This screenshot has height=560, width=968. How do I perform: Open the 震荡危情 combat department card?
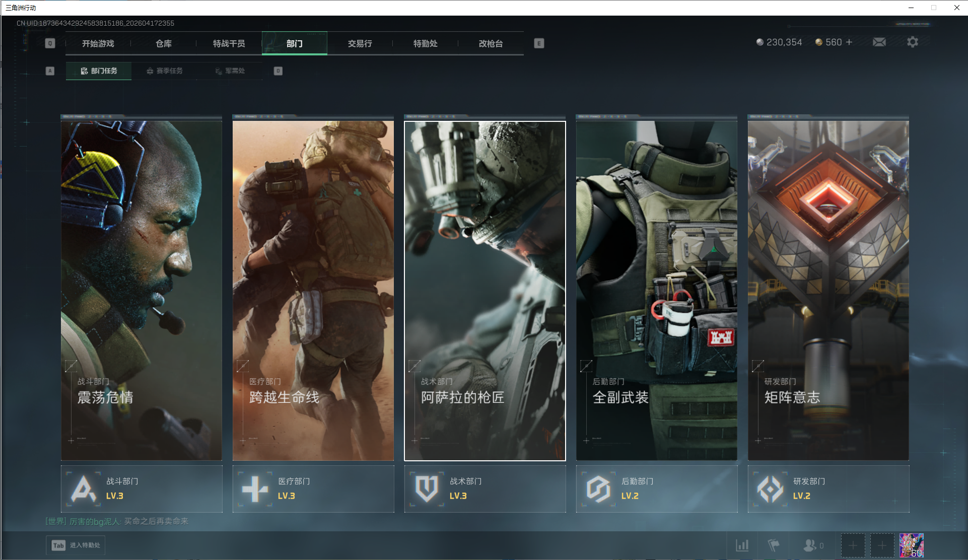coord(142,290)
